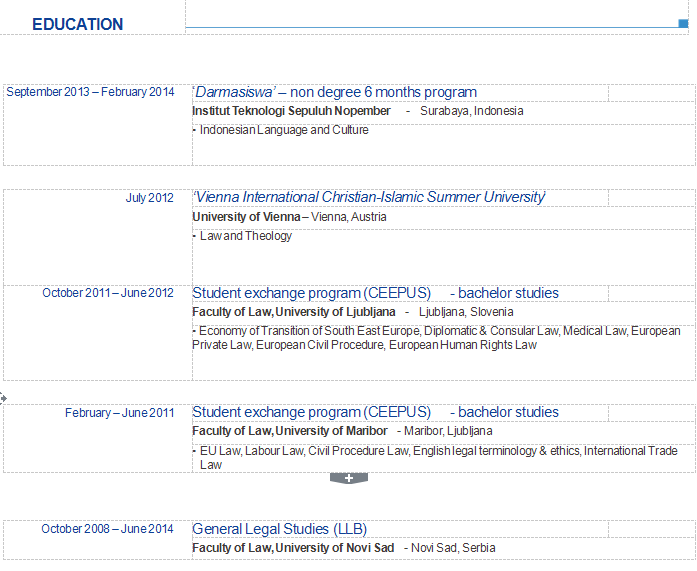Click Institut Teknologi Sepuluh Nopember text
This screenshot has width=697, height=571.
point(291,111)
